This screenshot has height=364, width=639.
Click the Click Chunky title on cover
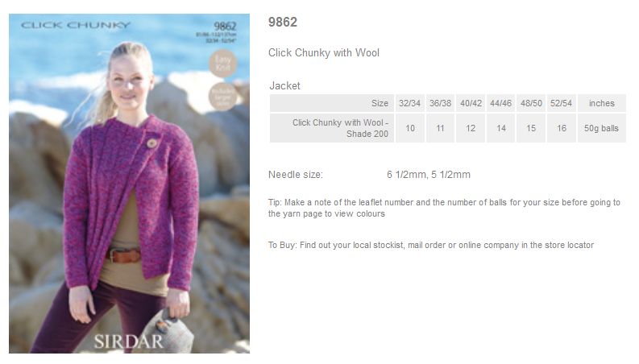76,25
